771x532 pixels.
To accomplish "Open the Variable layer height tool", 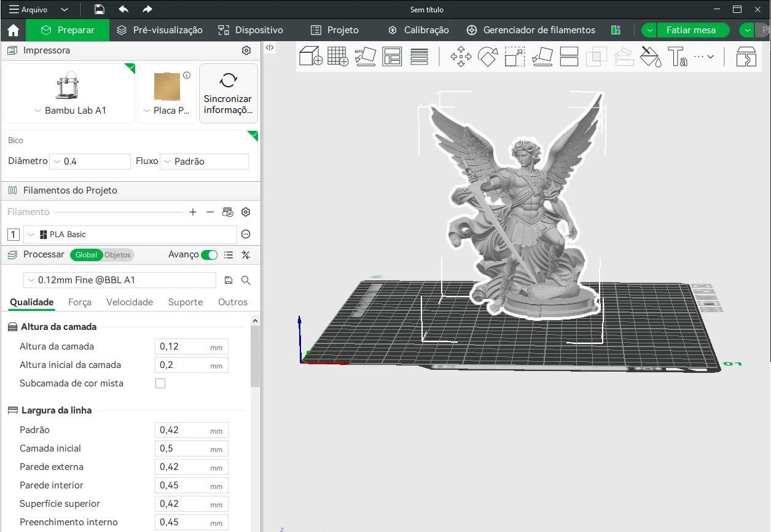I will click(x=419, y=57).
